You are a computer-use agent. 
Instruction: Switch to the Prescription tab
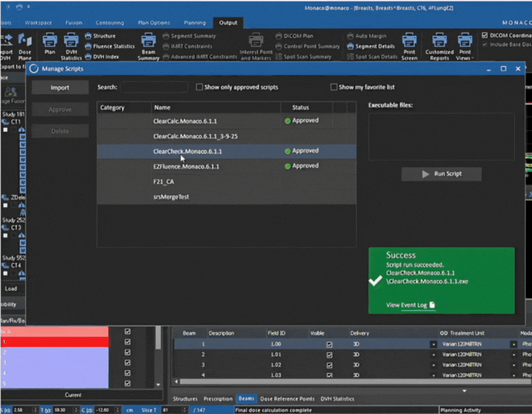point(218,399)
